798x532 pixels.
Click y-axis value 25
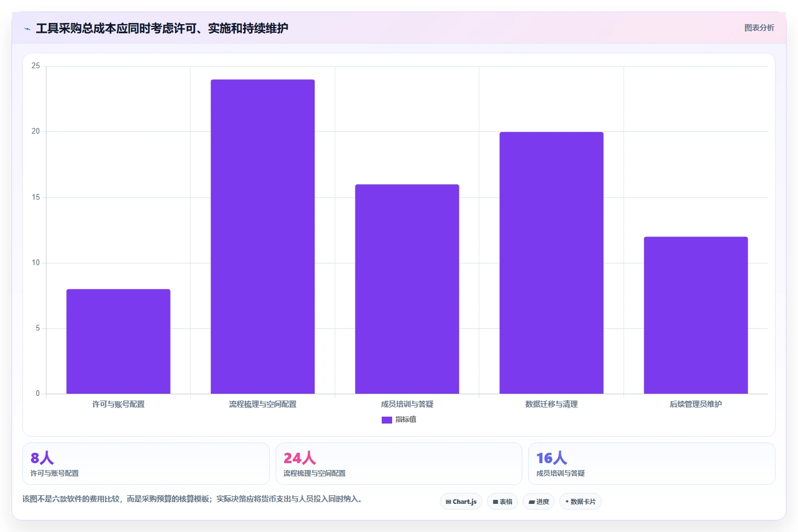[36, 66]
